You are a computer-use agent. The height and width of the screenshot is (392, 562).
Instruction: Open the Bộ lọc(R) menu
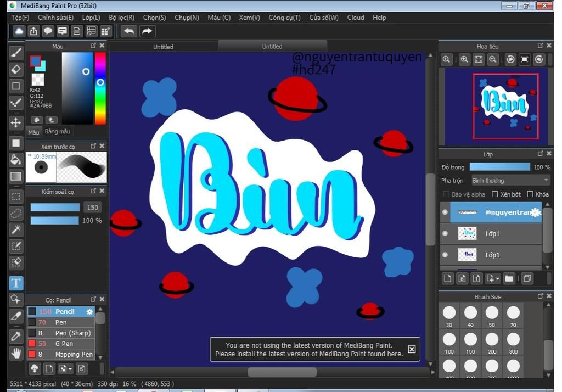[x=121, y=18]
